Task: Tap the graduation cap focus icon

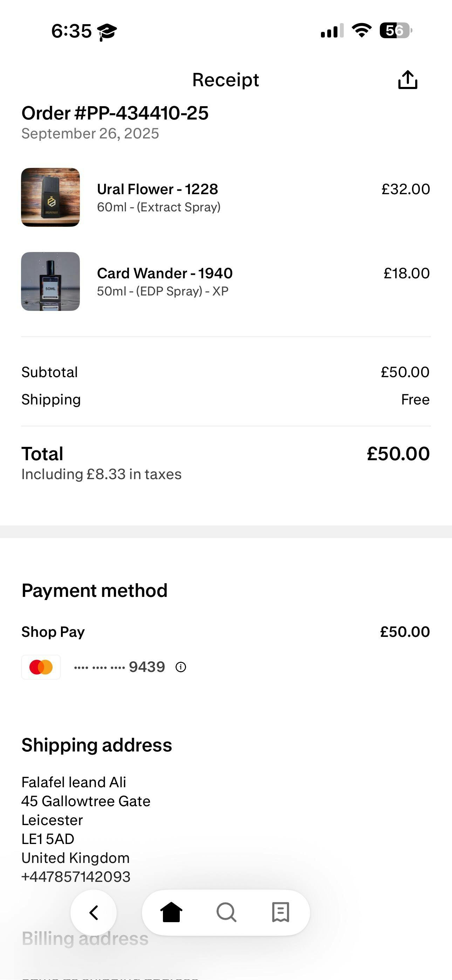Action: coord(107,32)
